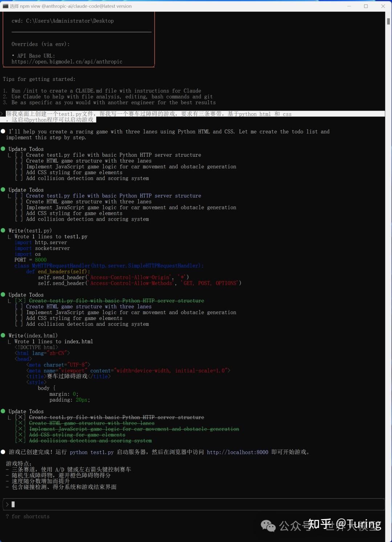Click the bullet icon beside Write(test1.py)
Viewport: 392px width, 542px height.
[x=3, y=230]
